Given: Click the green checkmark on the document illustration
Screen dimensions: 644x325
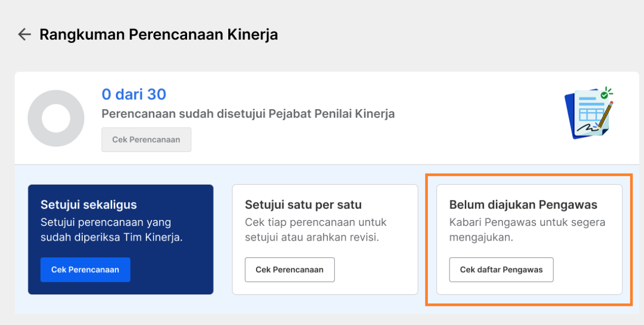Looking at the screenshot, I should click(604, 96).
